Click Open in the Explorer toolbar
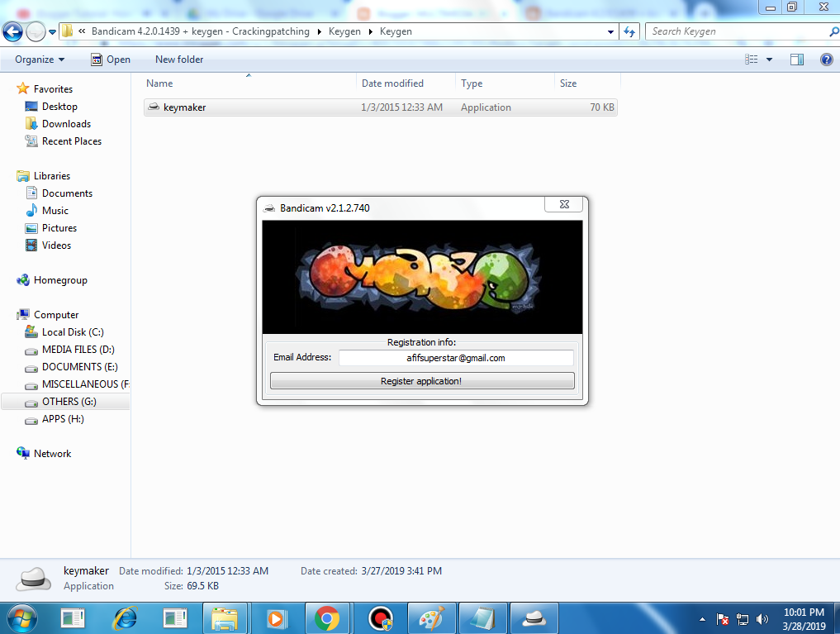 [x=111, y=60]
